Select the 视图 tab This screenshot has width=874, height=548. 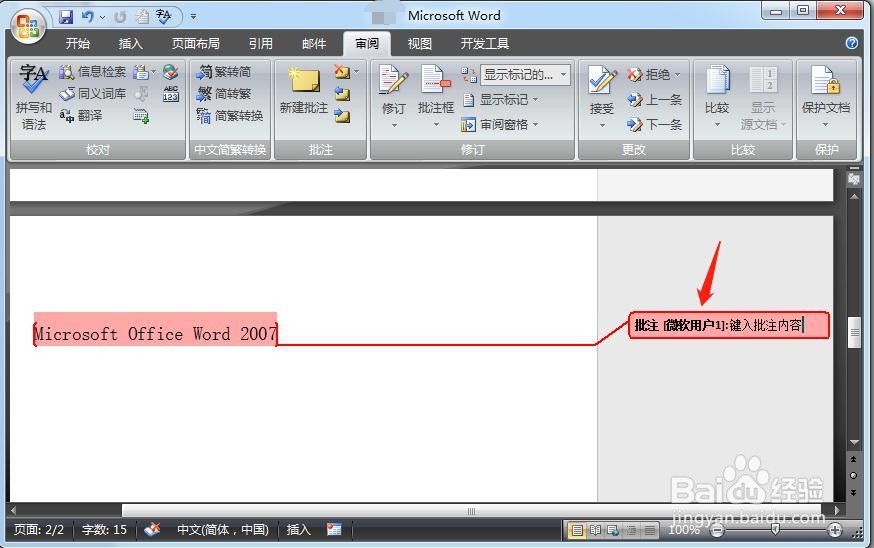click(x=419, y=43)
